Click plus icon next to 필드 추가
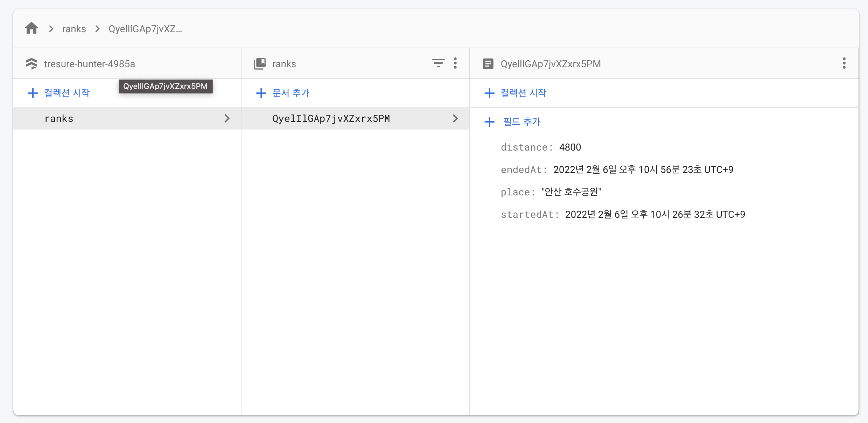The height and width of the screenshot is (423, 868). [489, 122]
